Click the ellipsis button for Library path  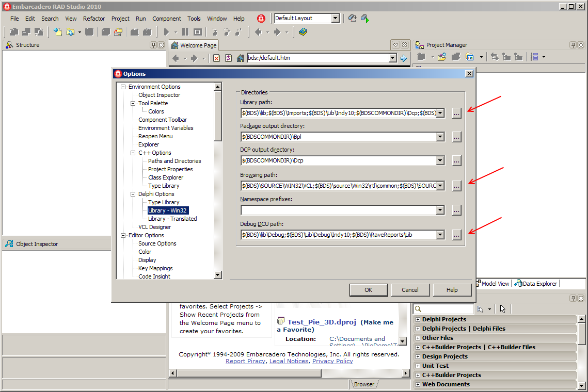pyautogui.click(x=456, y=113)
